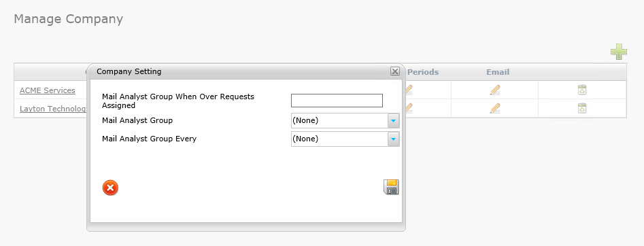Click the green plus add company icon
Viewport: 644px width, 246px height.
[x=619, y=52]
